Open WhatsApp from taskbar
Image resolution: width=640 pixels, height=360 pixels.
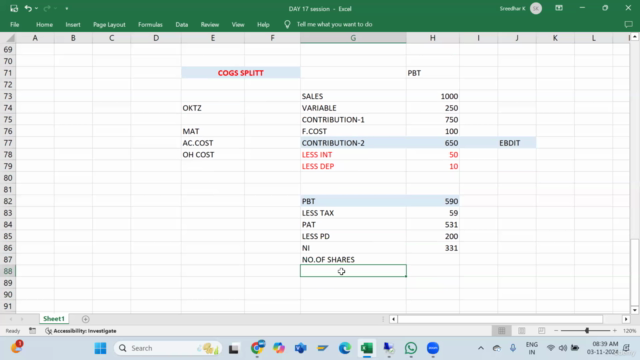(411, 348)
